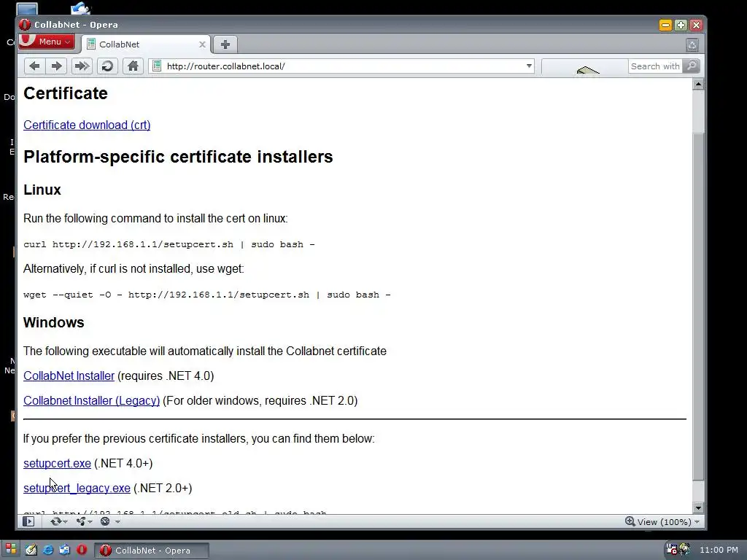Screen dimensions: 747x560
Task: Use the Fast Forward double-arrow button
Action: (x=82, y=66)
